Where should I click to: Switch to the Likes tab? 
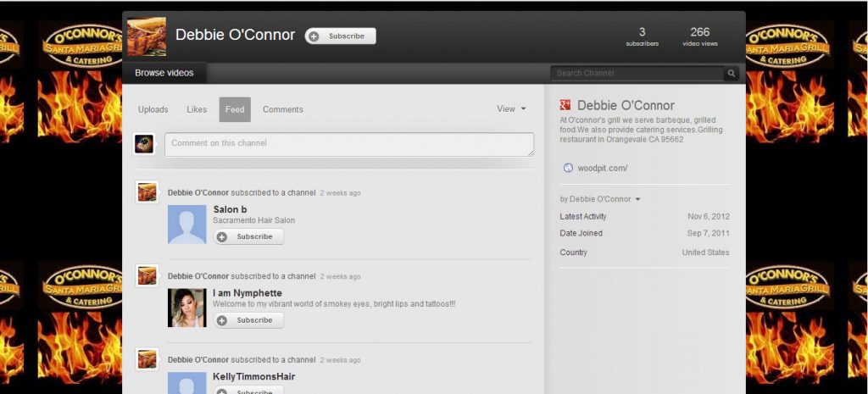click(x=197, y=109)
